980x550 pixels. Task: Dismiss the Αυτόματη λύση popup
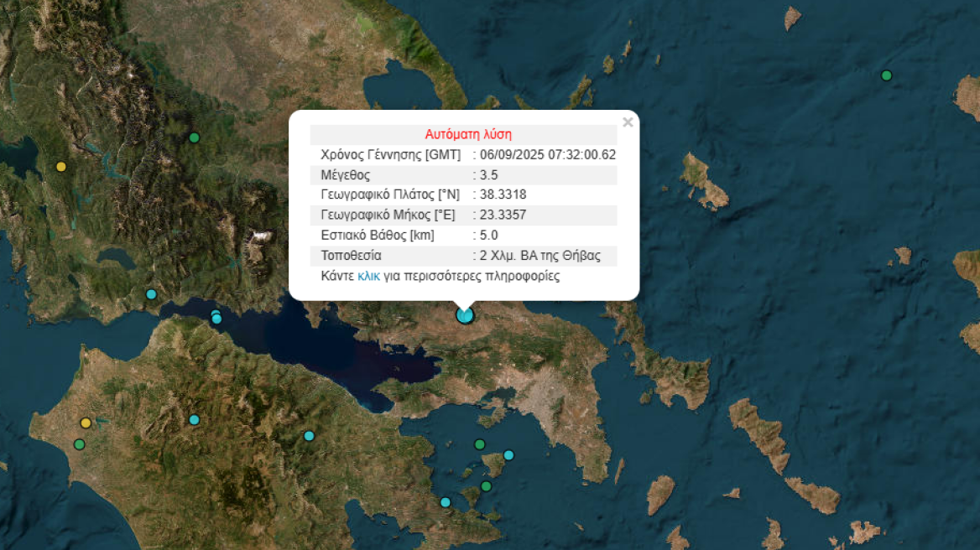(628, 122)
